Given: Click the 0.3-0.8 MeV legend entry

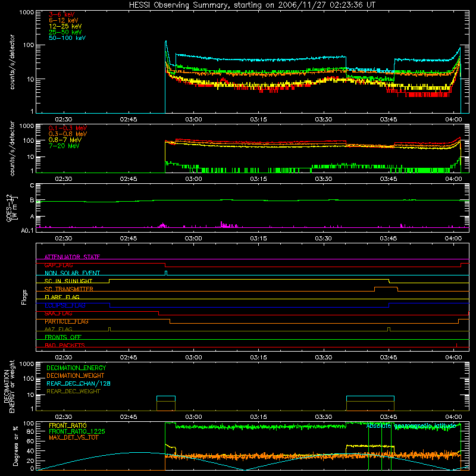Looking at the screenshot, I should [67, 134].
